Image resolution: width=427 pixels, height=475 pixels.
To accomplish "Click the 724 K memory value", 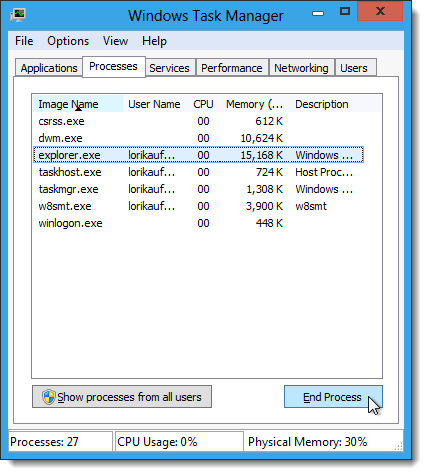I will click(269, 172).
